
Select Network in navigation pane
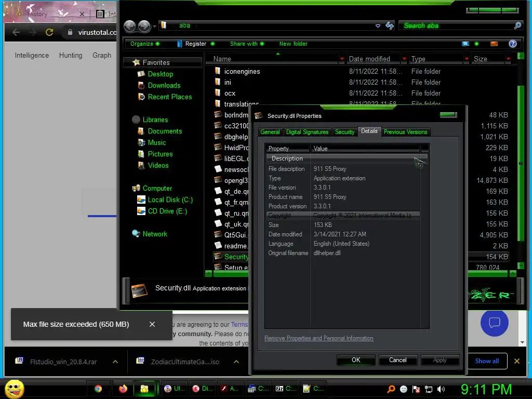click(155, 234)
